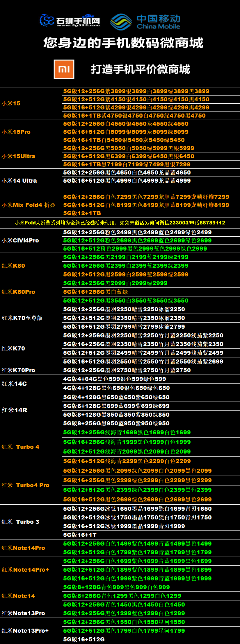
Task: Click the 红米 Turbo 3 16+1T row
Action: pyautogui.click(x=80, y=535)
